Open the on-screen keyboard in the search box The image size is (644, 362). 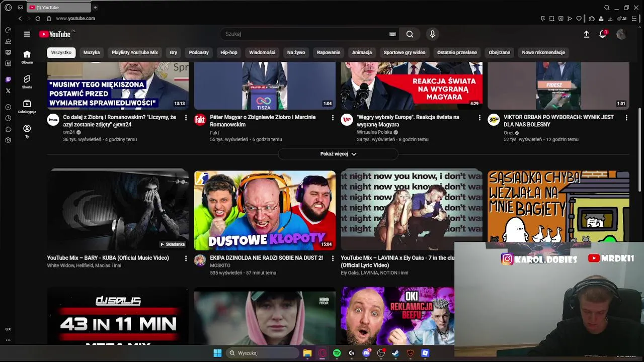[x=392, y=34]
